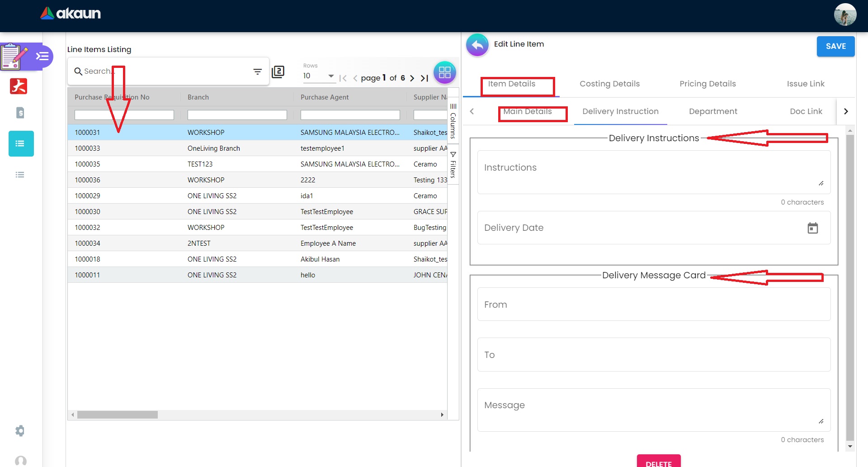Screen dimensions: 868x467
Task: Switch to the Costing Details tab
Action: (x=609, y=84)
